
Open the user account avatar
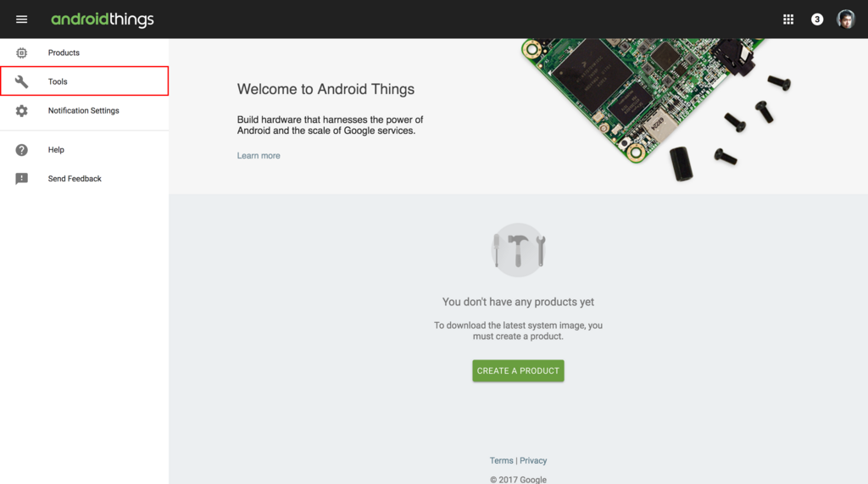pos(846,19)
